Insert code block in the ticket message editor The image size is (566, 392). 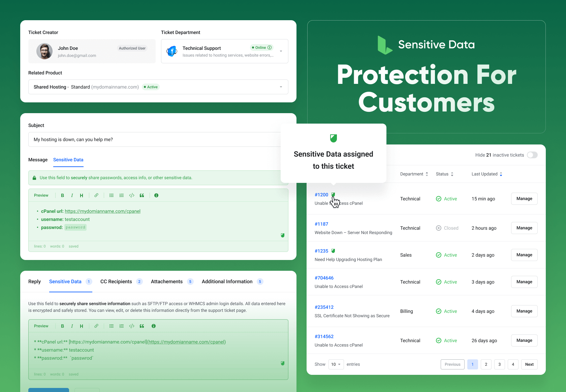click(132, 195)
